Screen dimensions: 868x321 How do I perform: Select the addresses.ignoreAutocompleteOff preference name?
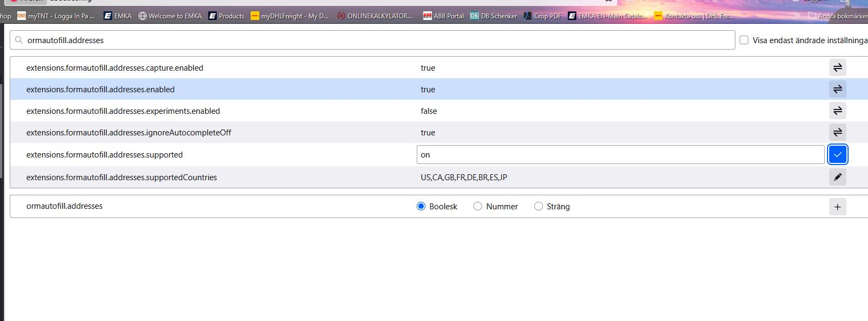click(x=129, y=133)
